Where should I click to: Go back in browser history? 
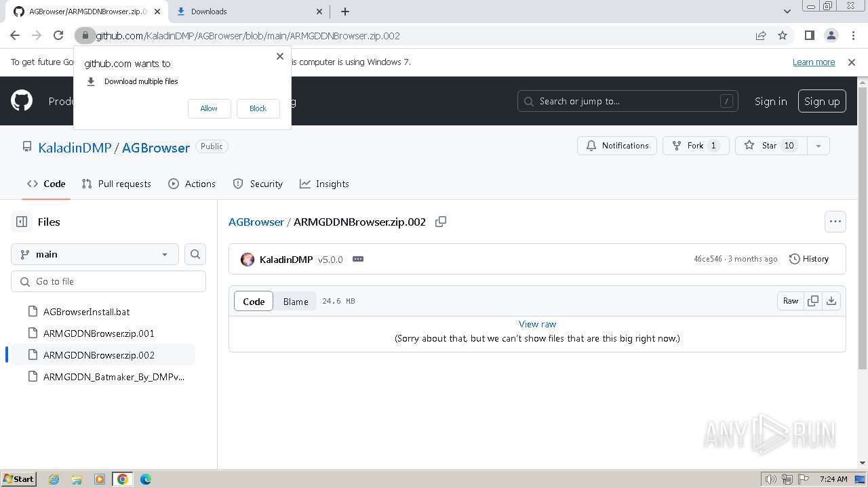(x=15, y=35)
